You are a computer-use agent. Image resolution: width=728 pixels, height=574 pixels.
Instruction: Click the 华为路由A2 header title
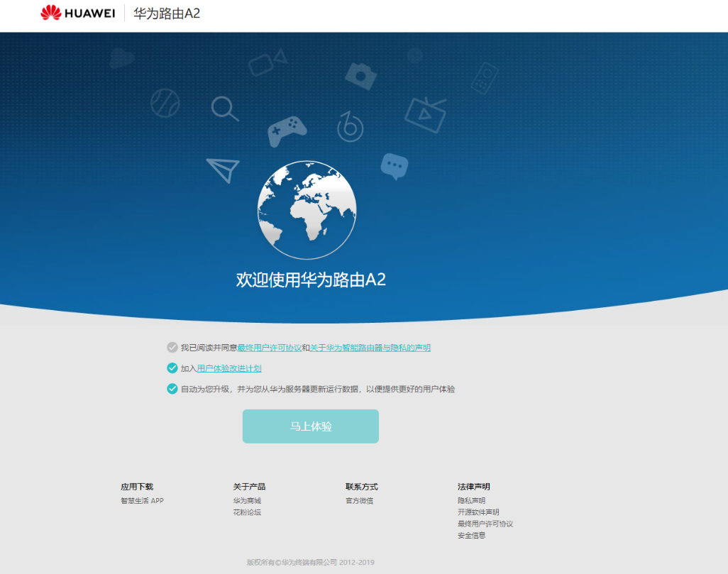pyautogui.click(x=167, y=13)
